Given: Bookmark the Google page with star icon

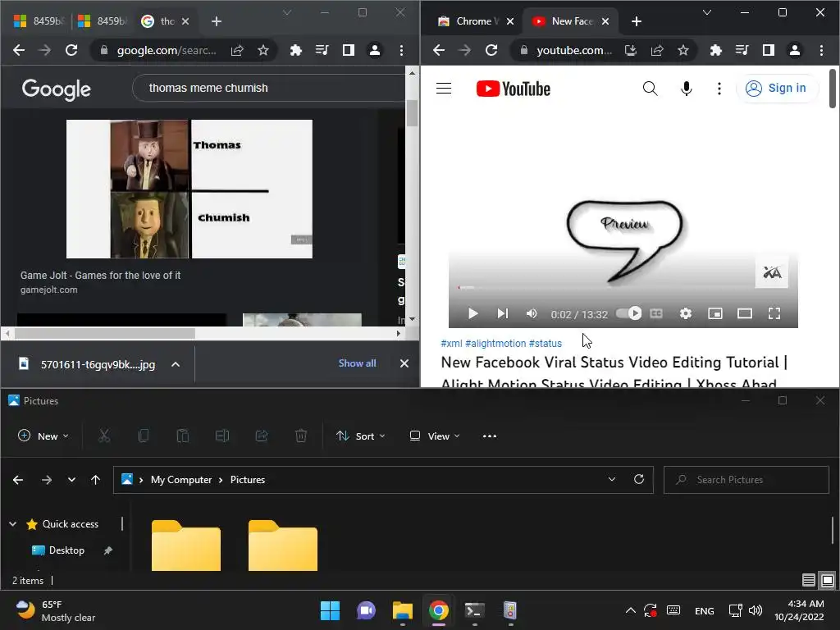Looking at the screenshot, I should [x=263, y=50].
